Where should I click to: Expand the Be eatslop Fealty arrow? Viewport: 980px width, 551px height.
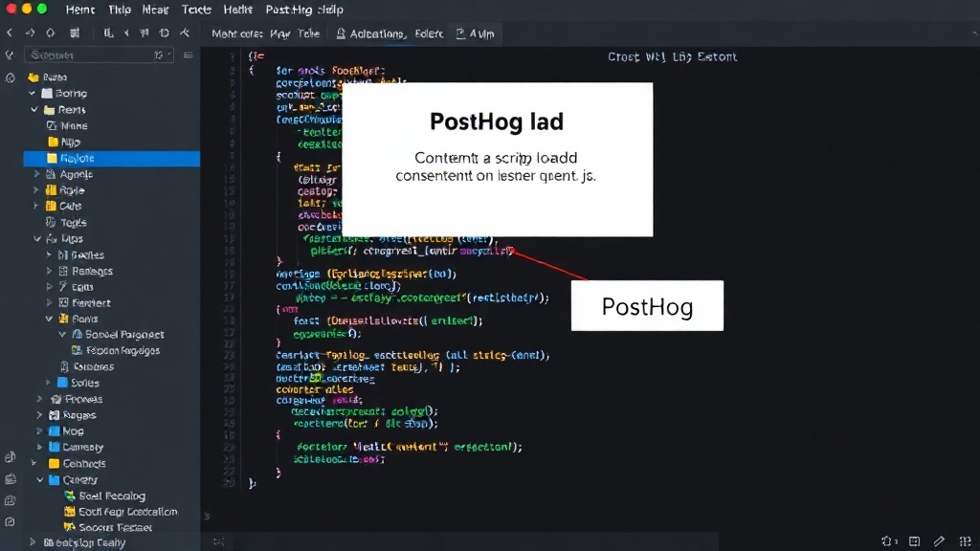coord(33,542)
